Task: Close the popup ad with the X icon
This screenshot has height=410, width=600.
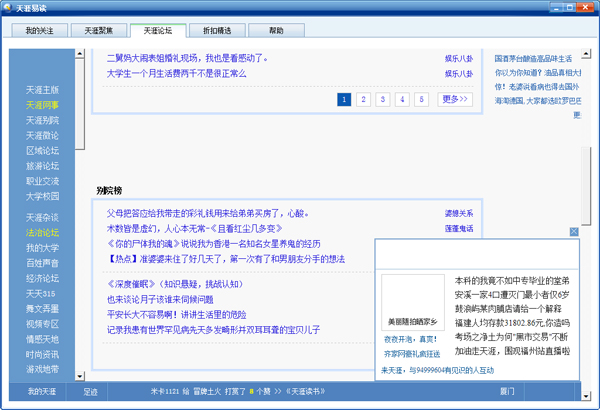Action: (x=574, y=231)
